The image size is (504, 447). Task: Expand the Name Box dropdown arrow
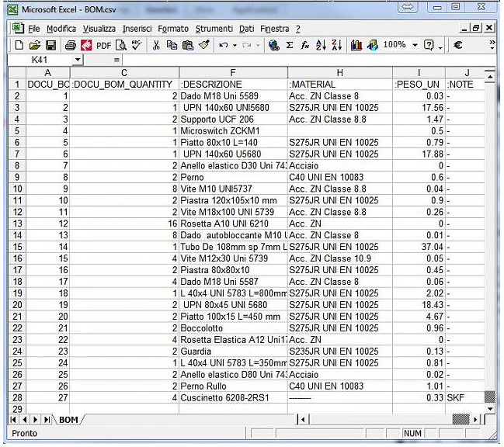[78, 60]
